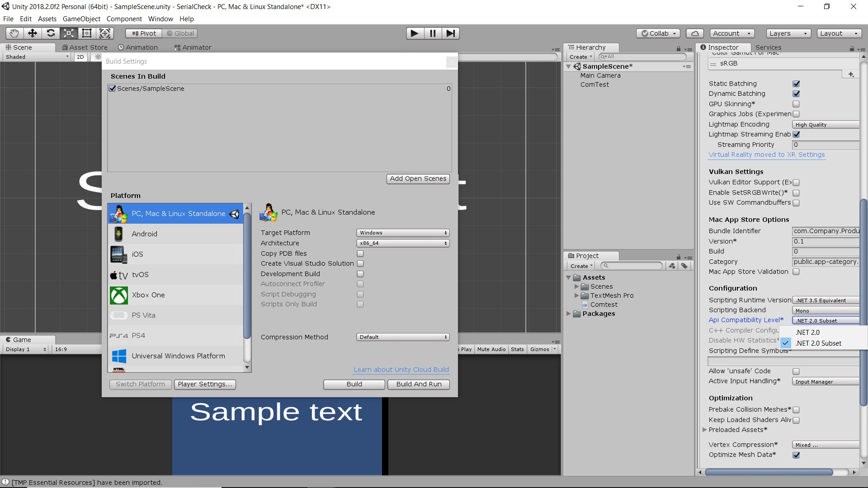This screenshot has height=488, width=868.
Task: Click Build And Run button
Action: [x=419, y=384]
